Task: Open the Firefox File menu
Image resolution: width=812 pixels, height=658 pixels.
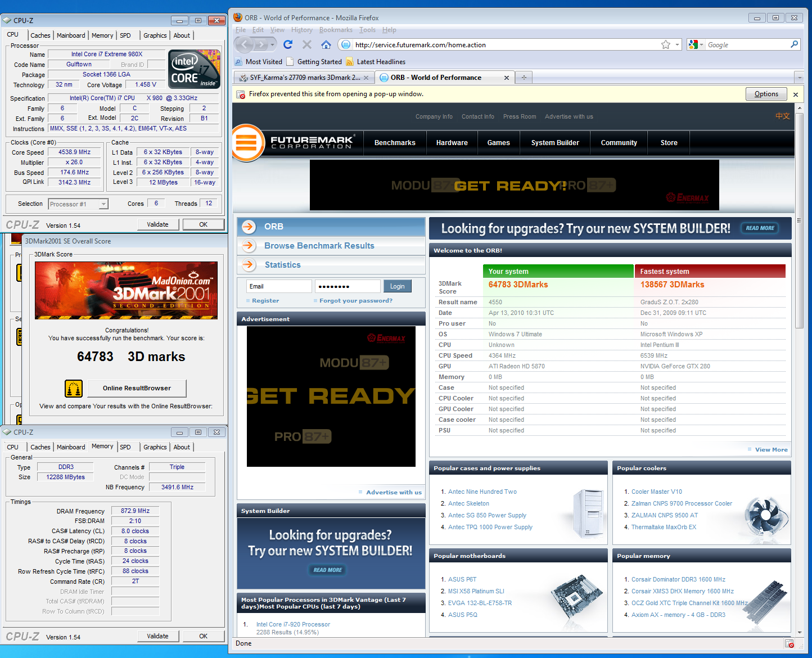Action: point(241,30)
